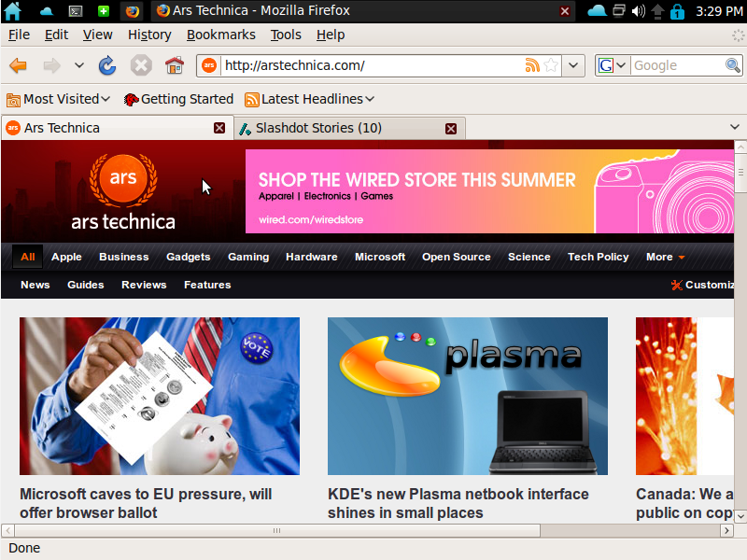Viewport: 747px width, 560px height.
Task: Bookmark this page with the star
Action: 551,65
